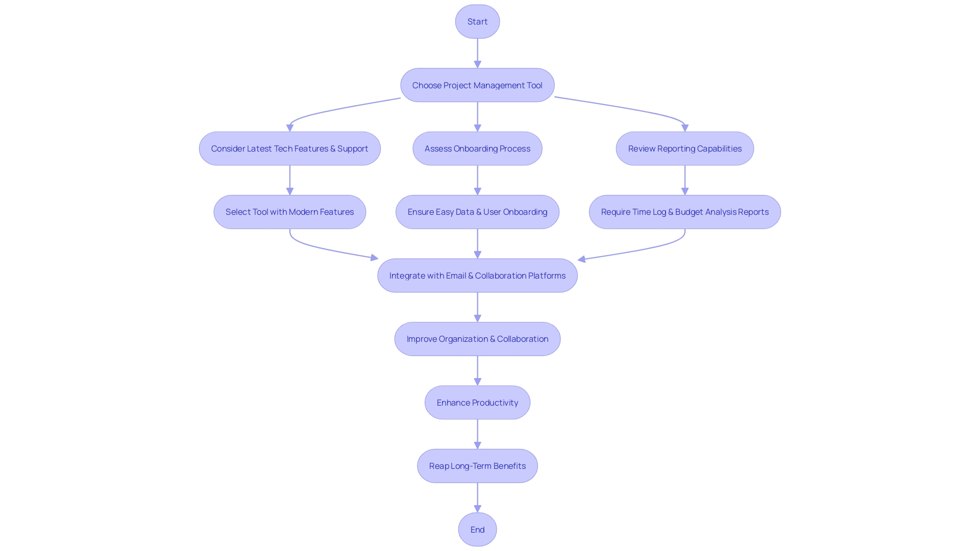
Task: Select the End node at bottom
Action: (x=477, y=529)
